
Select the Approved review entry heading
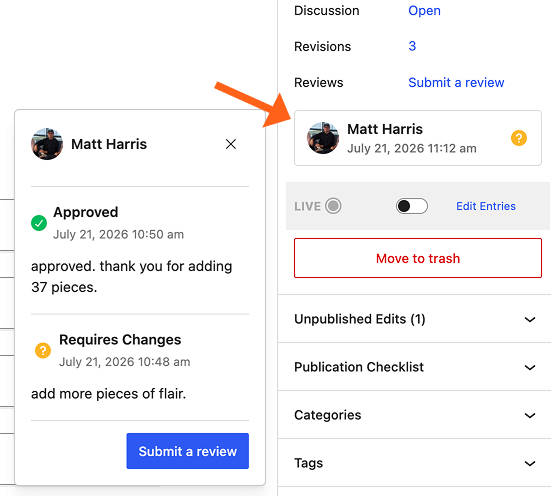[85, 212]
